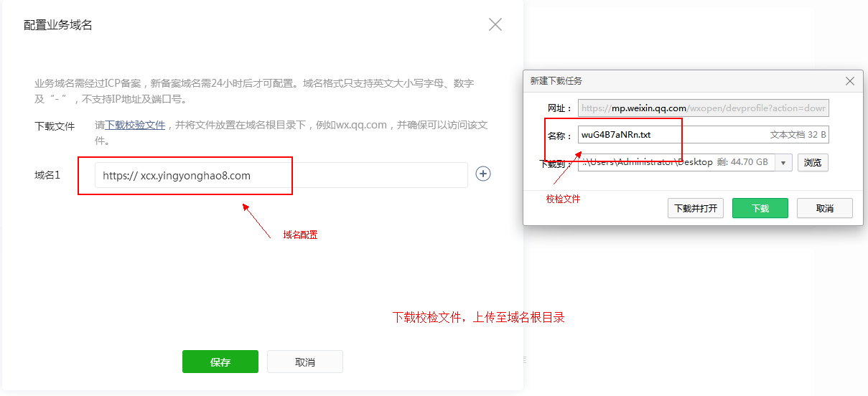Add another domain with the plus icon
Screen dimensions: 868x396
point(483,174)
